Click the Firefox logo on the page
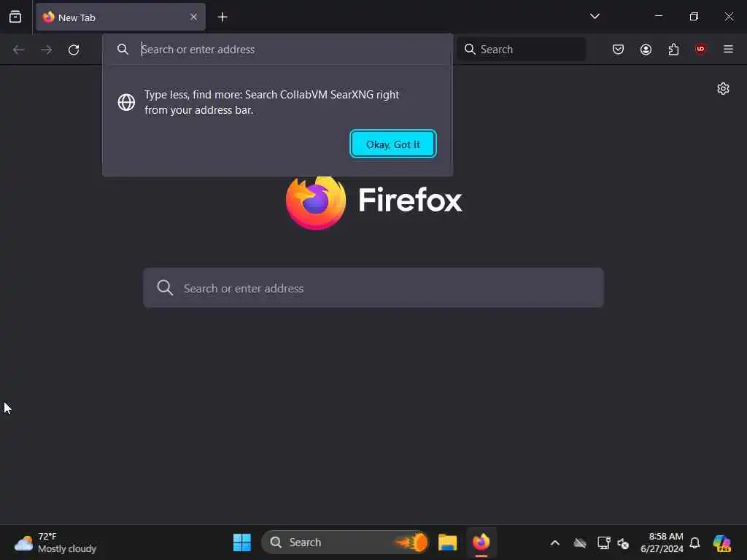 point(316,201)
